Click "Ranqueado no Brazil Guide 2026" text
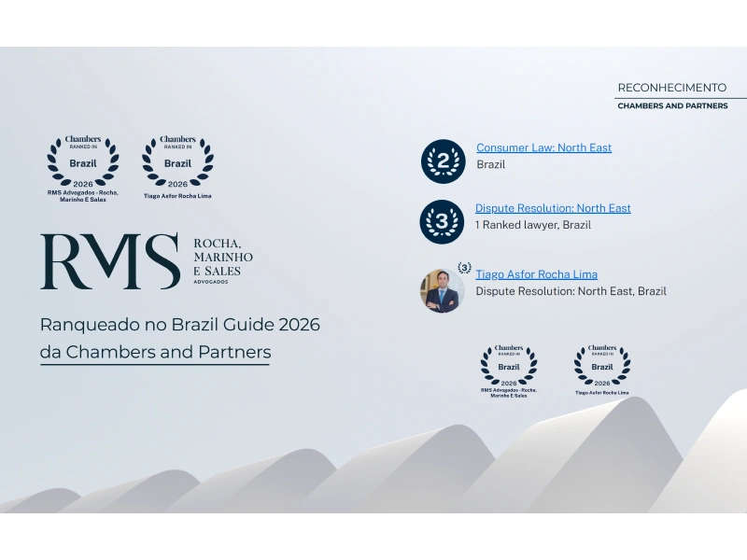The image size is (747, 560). 180,325
